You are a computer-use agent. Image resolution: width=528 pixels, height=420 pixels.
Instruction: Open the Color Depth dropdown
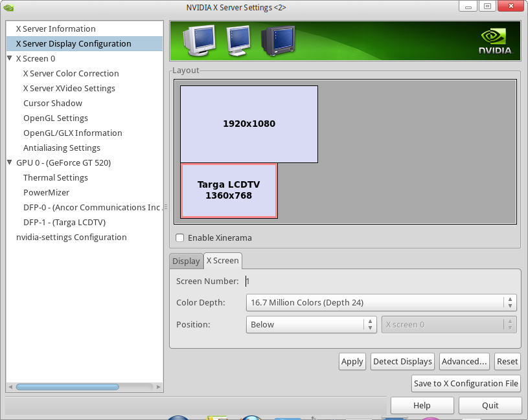(381, 303)
